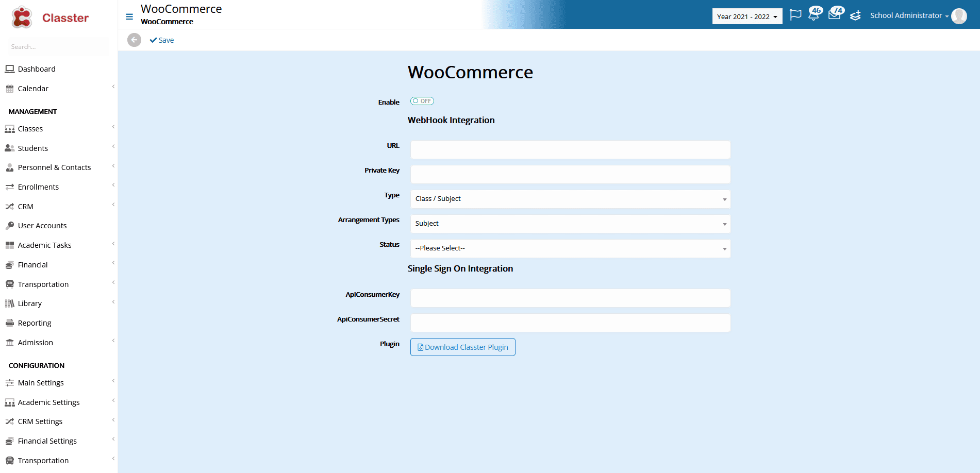This screenshot has height=473, width=980.
Task: Expand the Students submenu chevron
Action: [x=113, y=146]
